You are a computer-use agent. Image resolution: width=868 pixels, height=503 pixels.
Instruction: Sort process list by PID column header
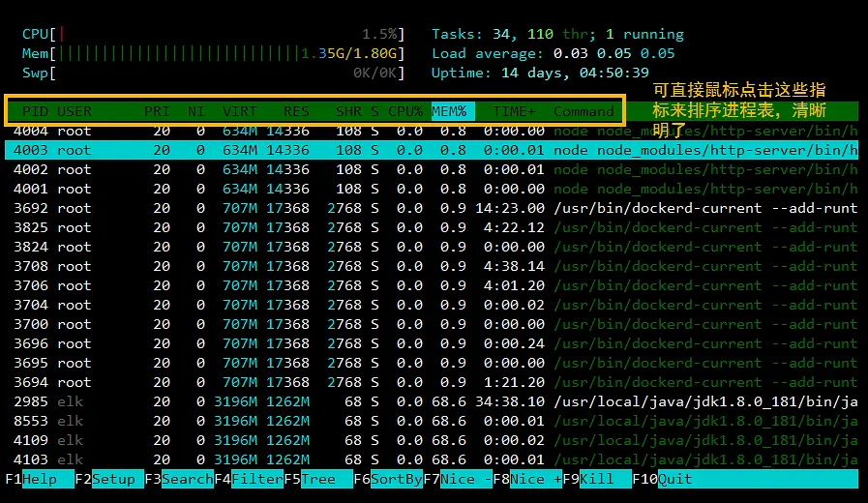click(35, 111)
